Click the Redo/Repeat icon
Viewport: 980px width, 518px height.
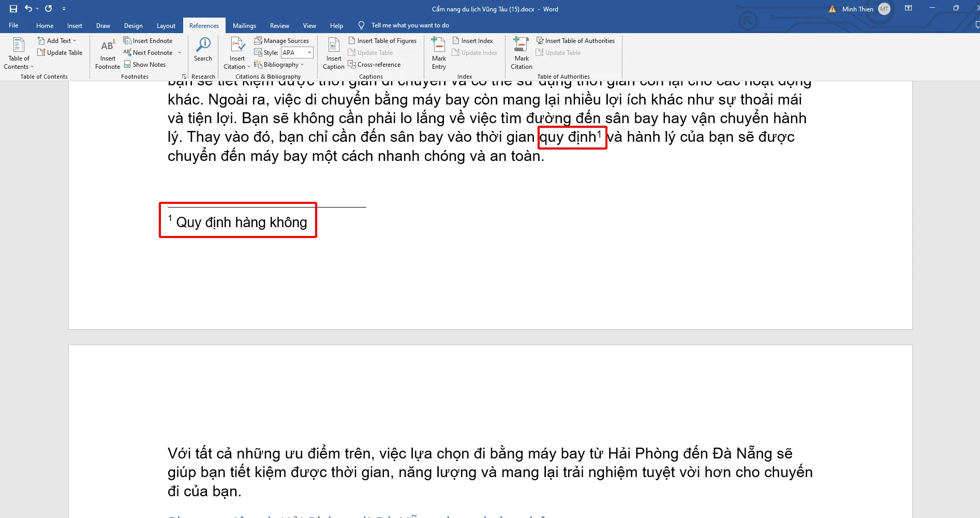point(49,9)
